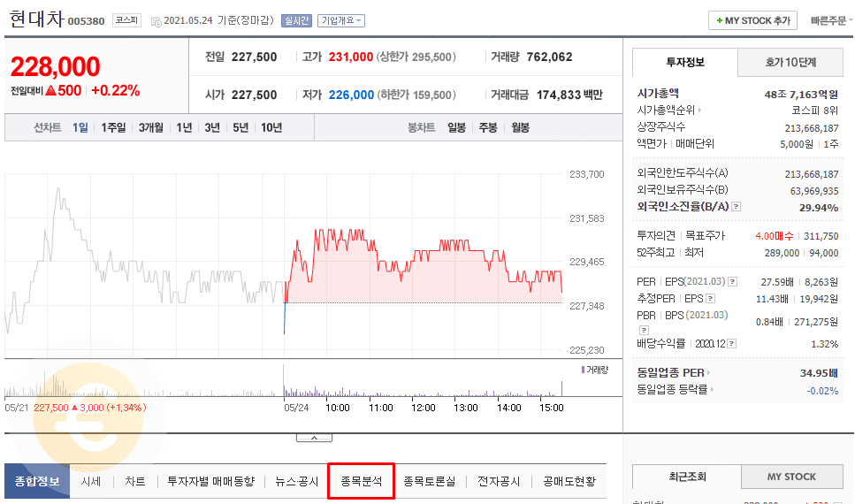Click the current price 228,000
This screenshot has width=855, height=504.
pyautogui.click(x=55, y=66)
